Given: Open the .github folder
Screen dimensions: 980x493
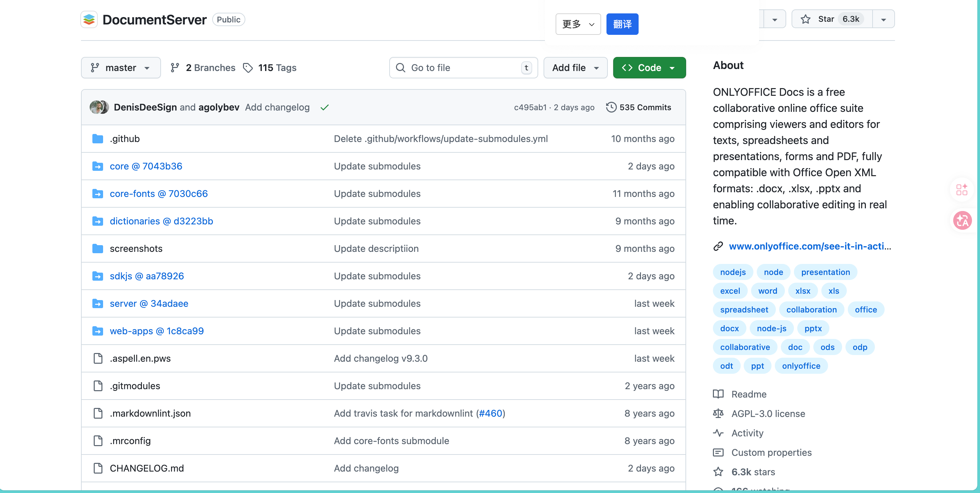Looking at the screenshot, I should 125,139.
